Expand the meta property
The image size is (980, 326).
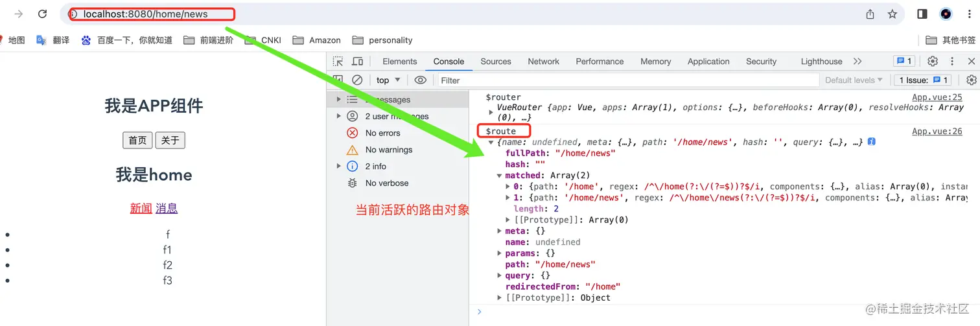click(499, 231)
